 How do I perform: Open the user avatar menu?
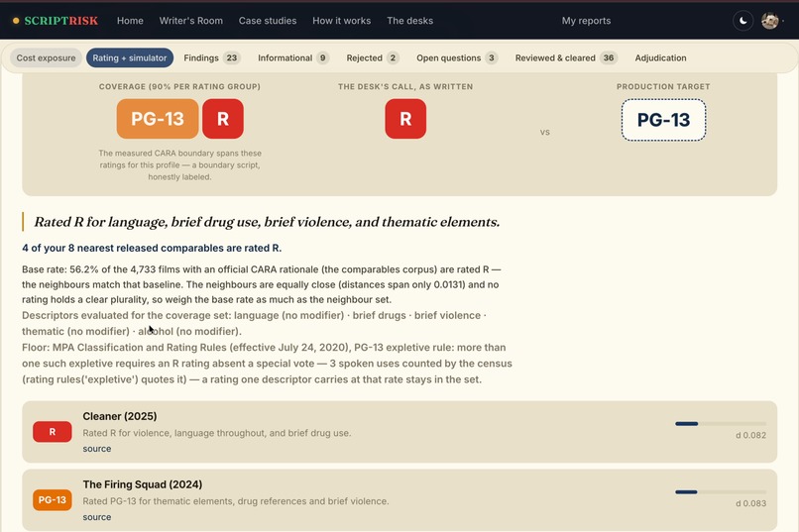[x=769, y=21]
